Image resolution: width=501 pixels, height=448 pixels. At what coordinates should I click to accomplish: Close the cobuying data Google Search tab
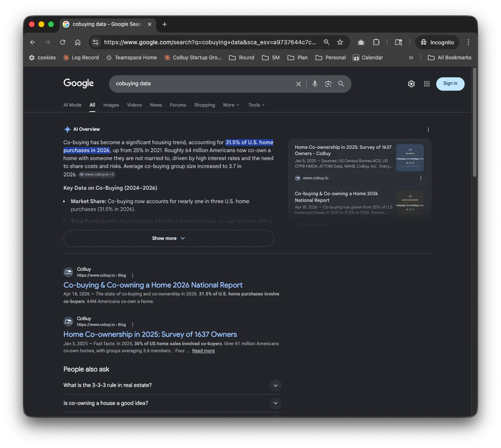click(150, 24)
